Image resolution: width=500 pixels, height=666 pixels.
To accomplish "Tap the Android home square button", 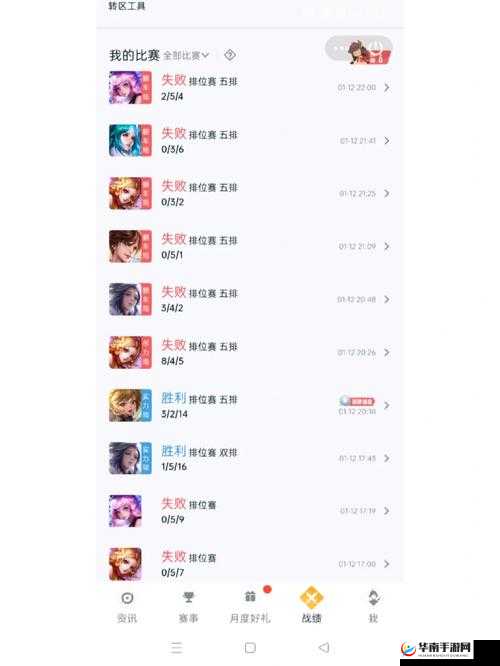I will [250, 648].
